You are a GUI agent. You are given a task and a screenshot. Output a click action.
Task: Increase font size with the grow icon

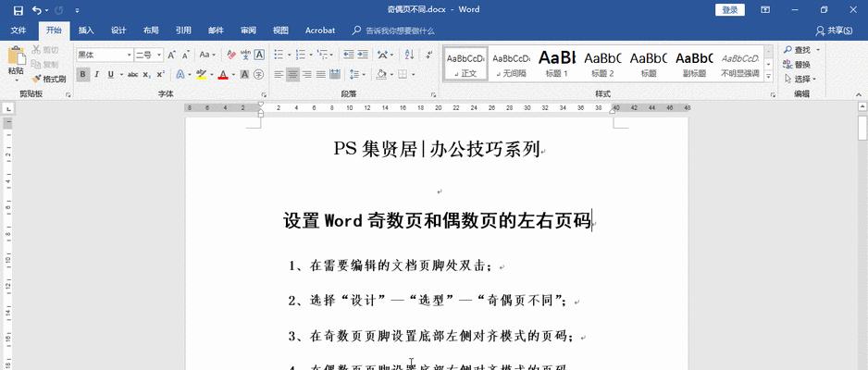click(171, 55)
